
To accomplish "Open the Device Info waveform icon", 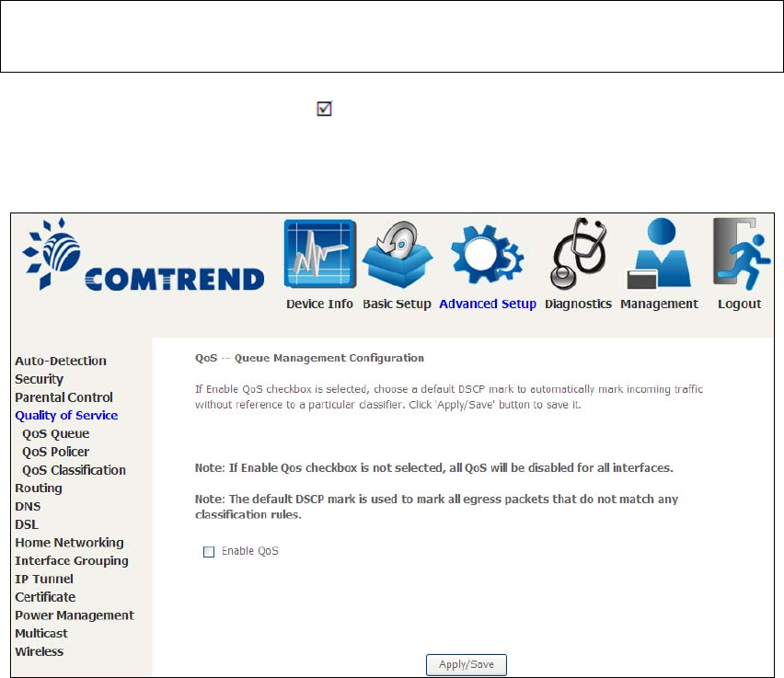I will [x=320, y=254].
